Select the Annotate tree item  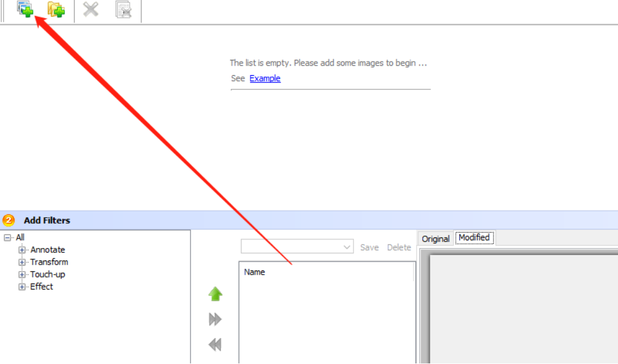pos(48,250)
